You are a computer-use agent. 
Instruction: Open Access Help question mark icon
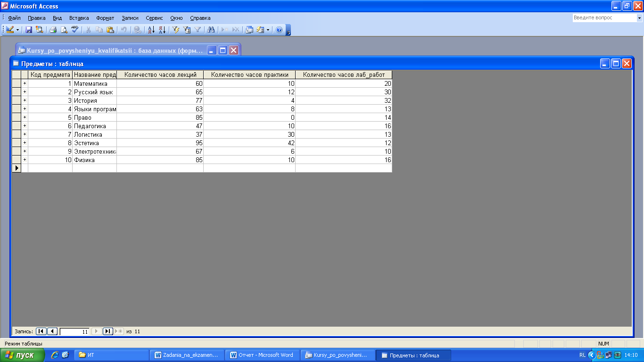(279, 30)
